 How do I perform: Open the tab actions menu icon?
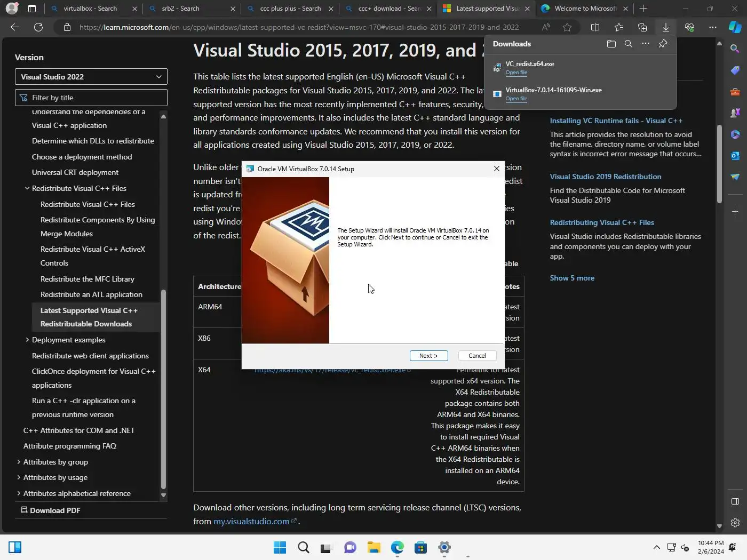click(32, 9)
